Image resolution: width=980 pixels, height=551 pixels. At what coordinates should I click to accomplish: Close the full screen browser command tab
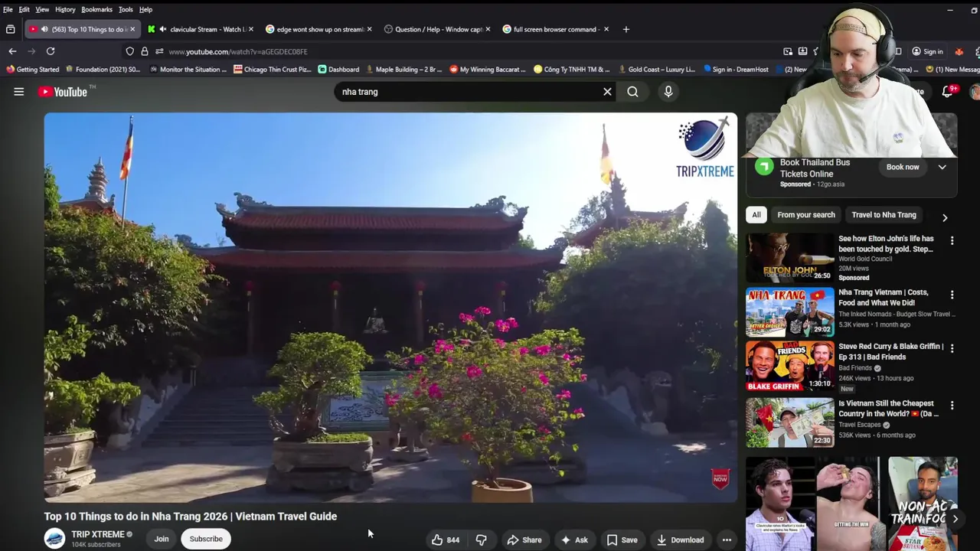click(x=606, y=29)
